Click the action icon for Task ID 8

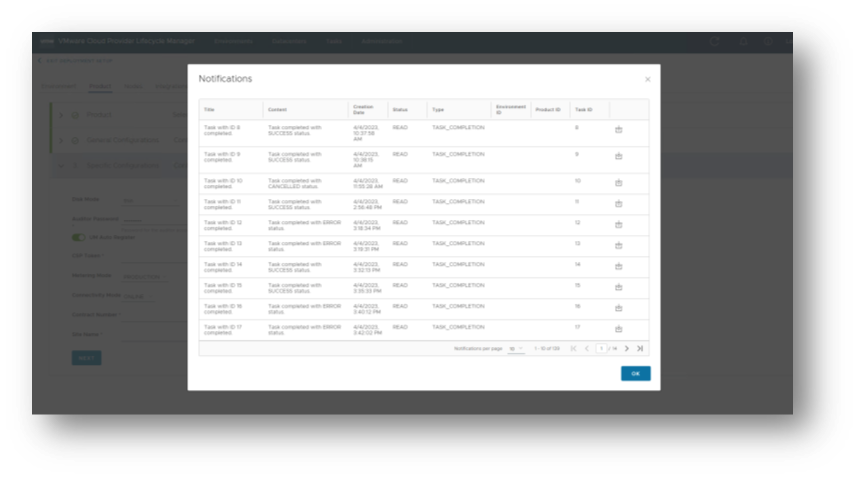coord(619,130)
